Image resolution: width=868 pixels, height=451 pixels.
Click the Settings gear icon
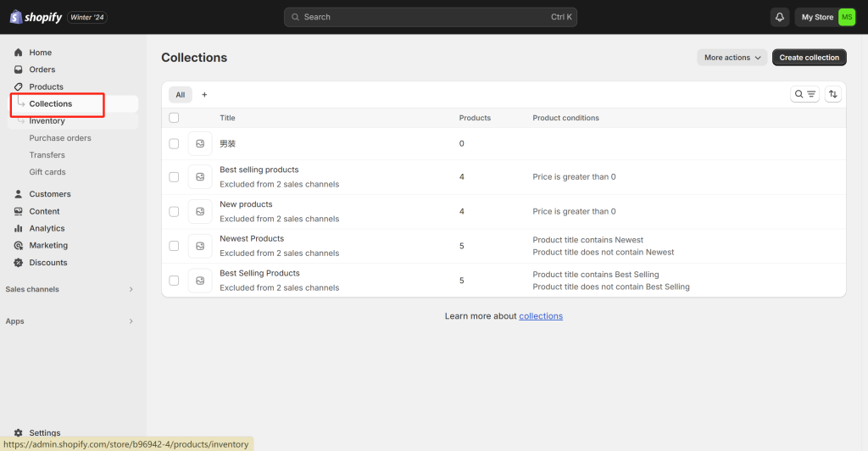click(x=19, y=432)
